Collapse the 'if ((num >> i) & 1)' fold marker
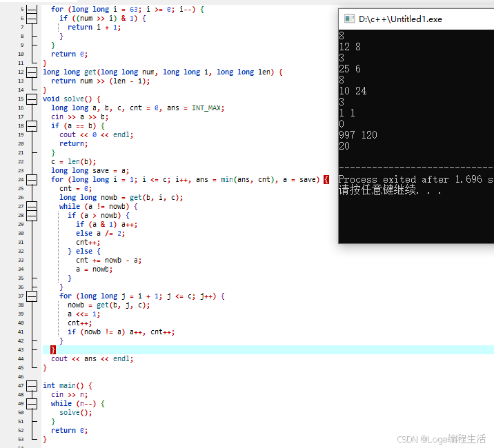The image size is (494, 448). [x=32, y=19]
